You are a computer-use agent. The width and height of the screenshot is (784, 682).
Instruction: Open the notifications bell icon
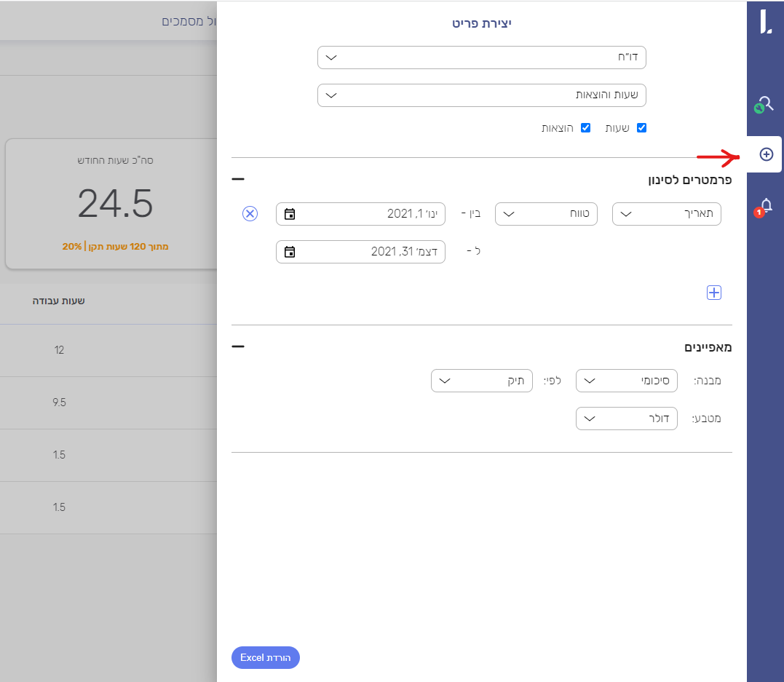(765, 207)
